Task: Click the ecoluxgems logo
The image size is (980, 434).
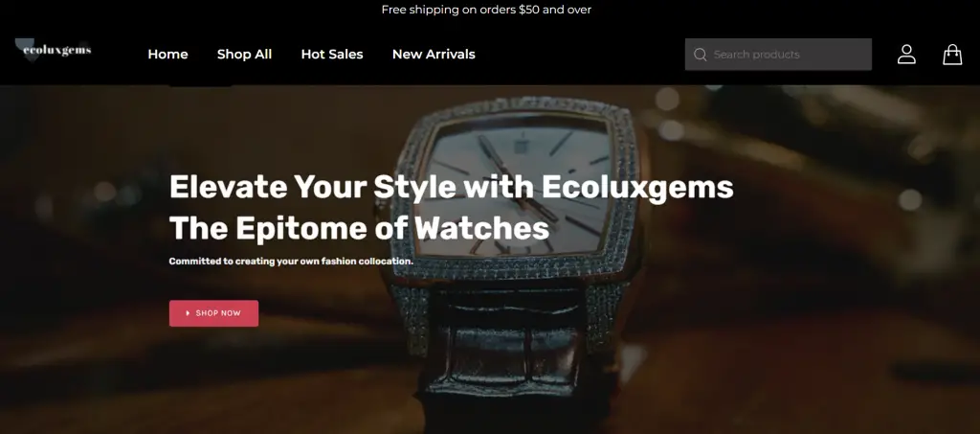Action: click(54, 50)
